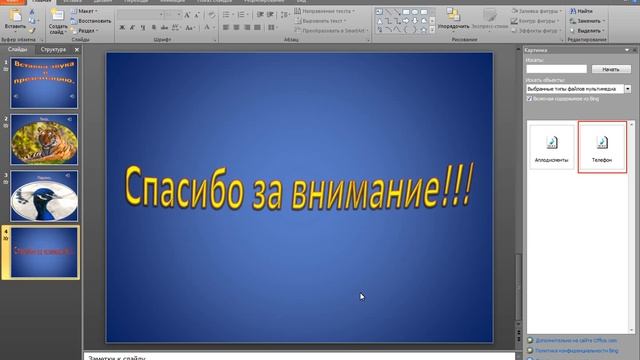This screenshot has height=360, width=640.
Task: Select the right arrow shape
Action: [x=406, y=21]
